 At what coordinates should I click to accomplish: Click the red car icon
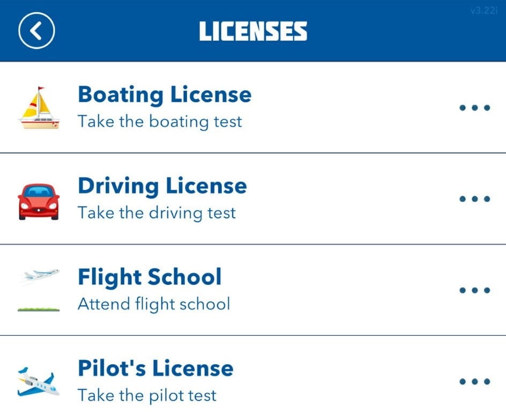[39, 201]
